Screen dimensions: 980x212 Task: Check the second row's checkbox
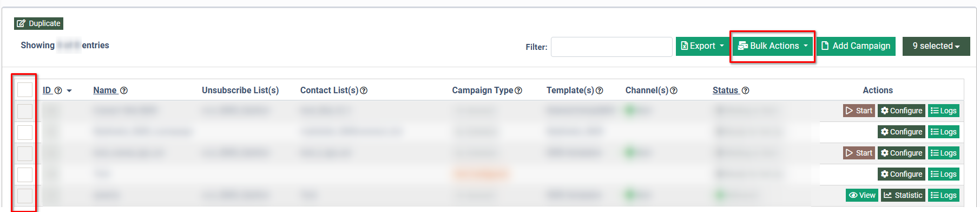coord(25,132)
